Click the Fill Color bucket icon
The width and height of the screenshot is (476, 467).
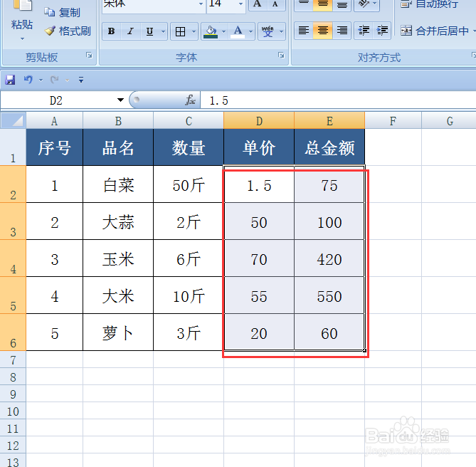pyautogui.click(x=211, y=31)
